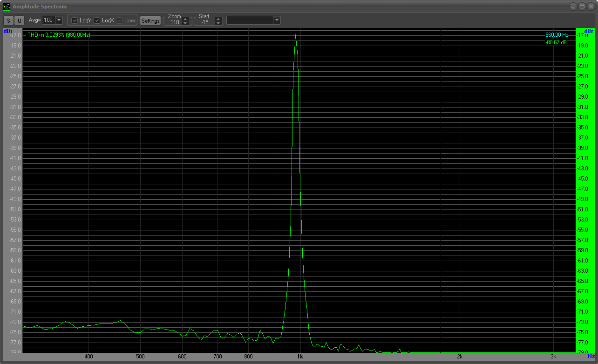Click the spectrum peak near 1k
Screen dimensions: 598x364
295,36
